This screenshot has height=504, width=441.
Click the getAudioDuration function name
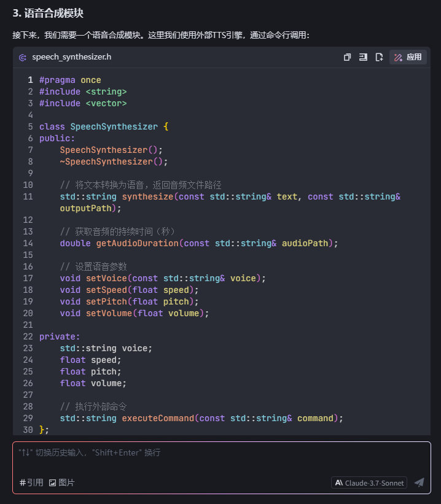tap(137, 243)
